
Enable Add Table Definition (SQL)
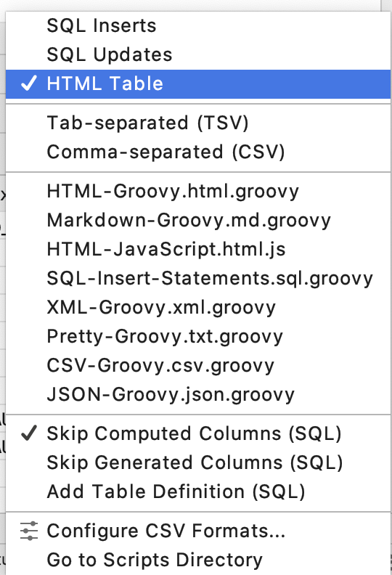198,492
